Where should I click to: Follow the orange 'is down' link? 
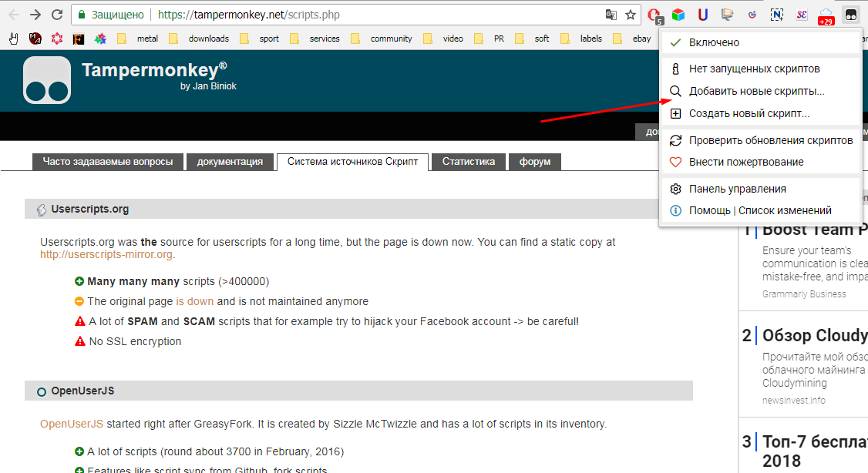[x=194, y=301]
